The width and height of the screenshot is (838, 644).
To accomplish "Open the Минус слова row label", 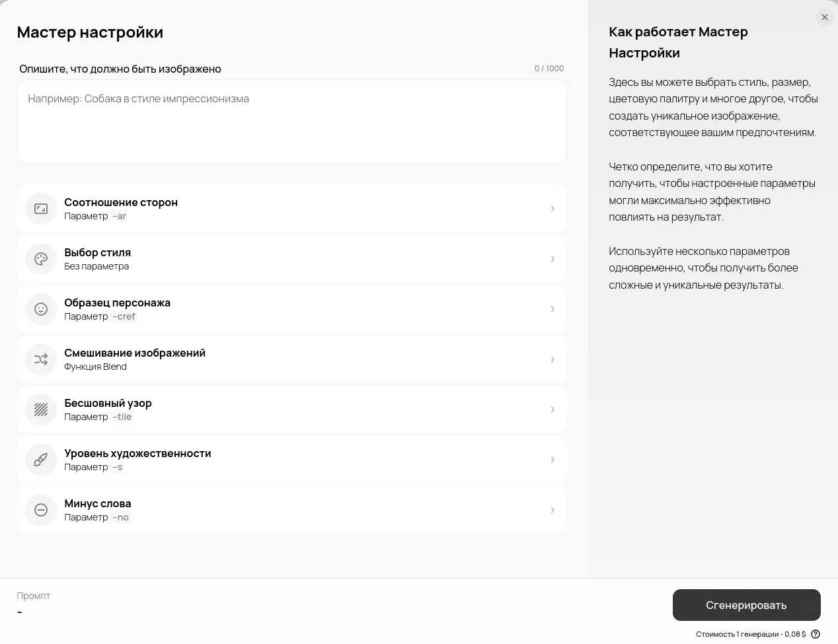I will click(98, 503).
